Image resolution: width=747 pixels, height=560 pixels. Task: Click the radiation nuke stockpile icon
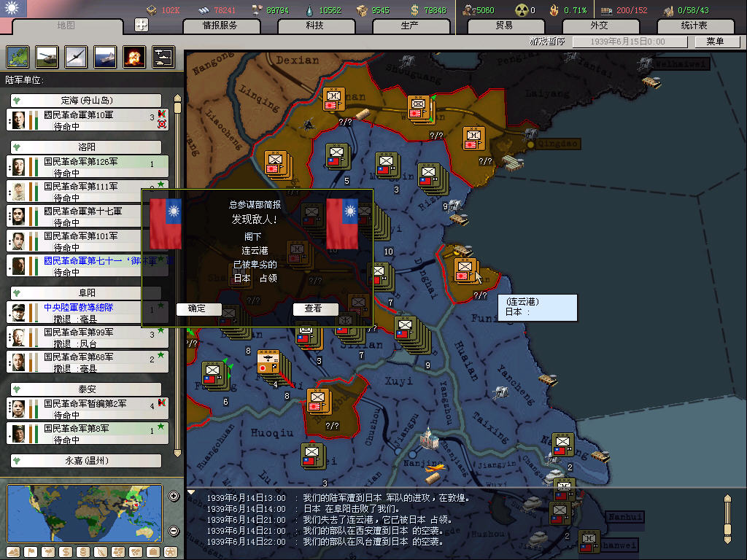[x=521, y=10]
